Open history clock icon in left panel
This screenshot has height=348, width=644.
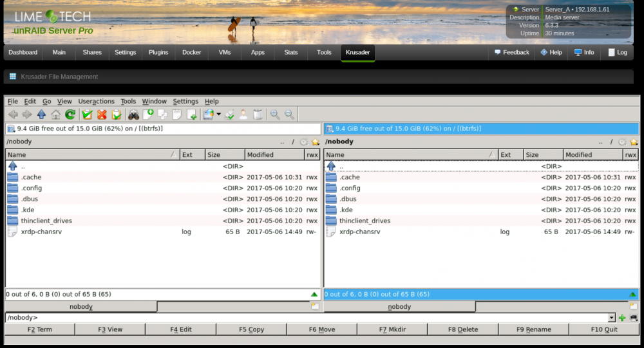point(304,142)
